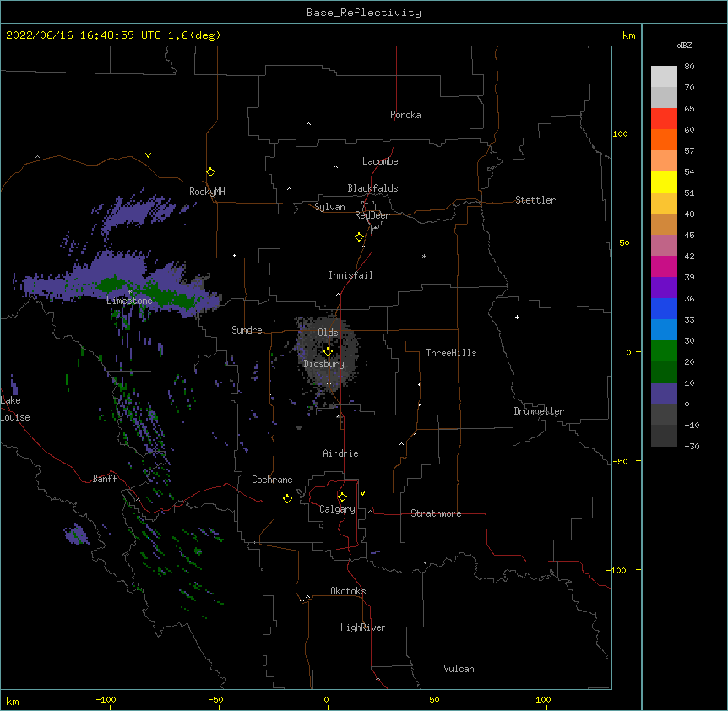Click the Base_Reflectivity title

click(364, 13)
